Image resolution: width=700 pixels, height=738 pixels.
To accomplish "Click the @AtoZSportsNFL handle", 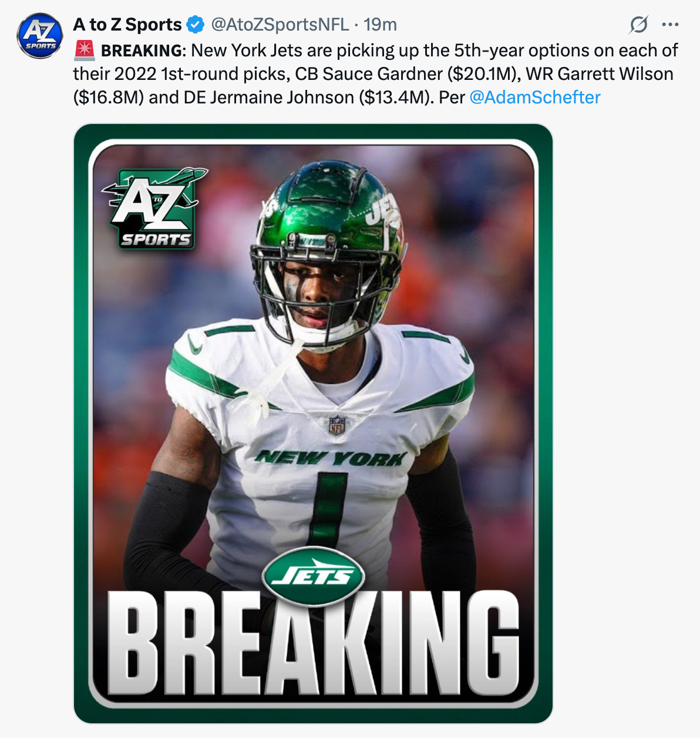I will pos(280,25).
